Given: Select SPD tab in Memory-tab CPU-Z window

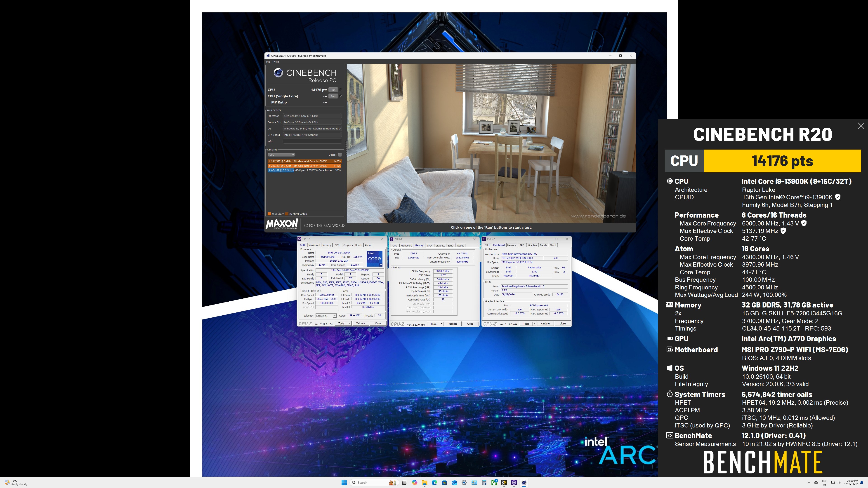Looking at the screenshot, I should 429,246.
